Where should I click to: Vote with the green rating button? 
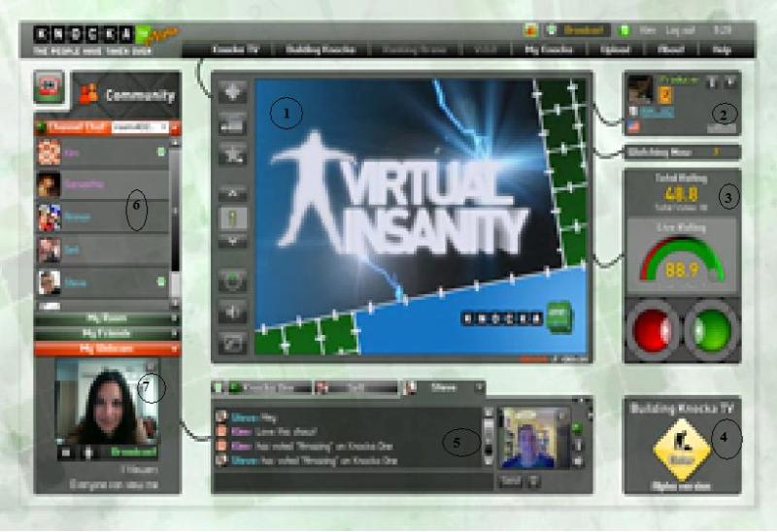pos(711,330)
